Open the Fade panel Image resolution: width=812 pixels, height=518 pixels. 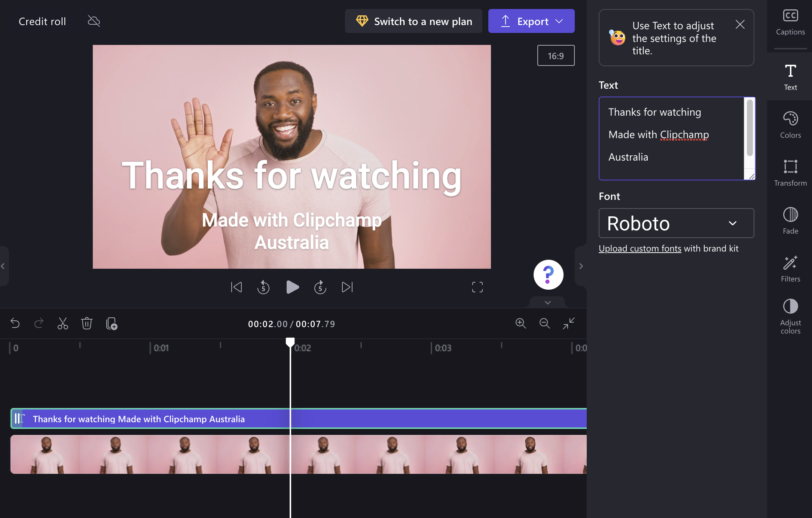[790, 220]
